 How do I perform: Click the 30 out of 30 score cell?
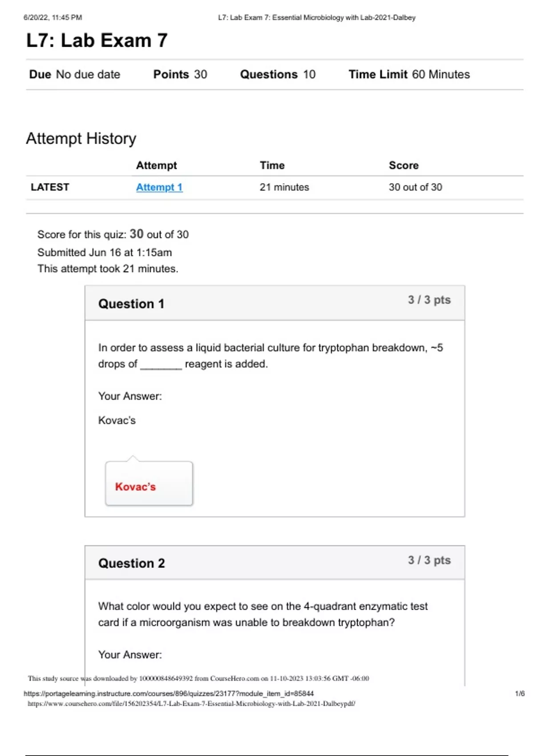coord(415,187)
